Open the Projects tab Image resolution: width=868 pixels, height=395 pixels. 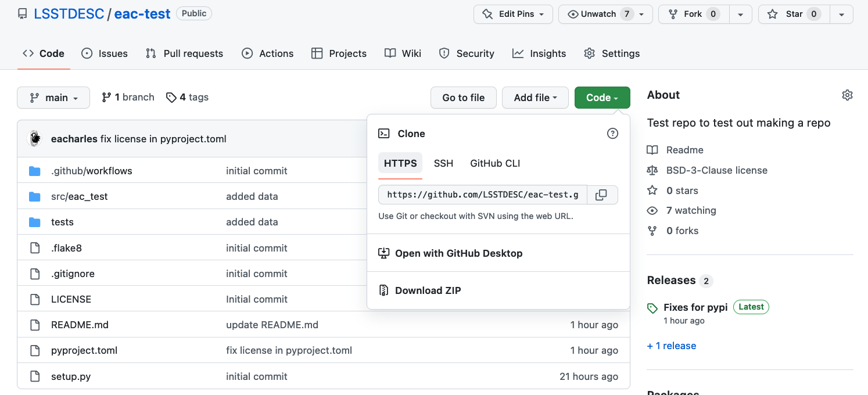339,53
